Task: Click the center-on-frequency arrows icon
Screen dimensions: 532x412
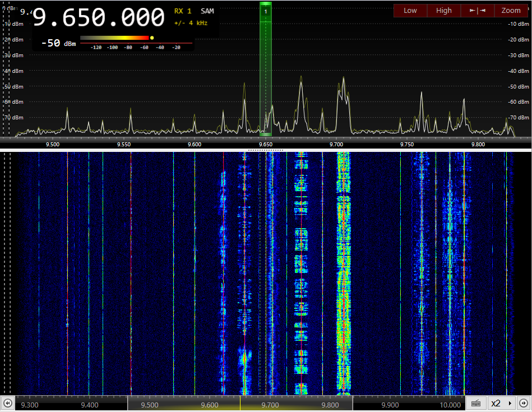Action: point(477,11)
